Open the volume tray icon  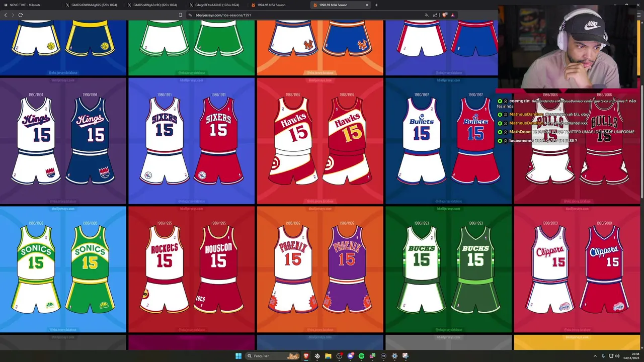coord(618,356)
